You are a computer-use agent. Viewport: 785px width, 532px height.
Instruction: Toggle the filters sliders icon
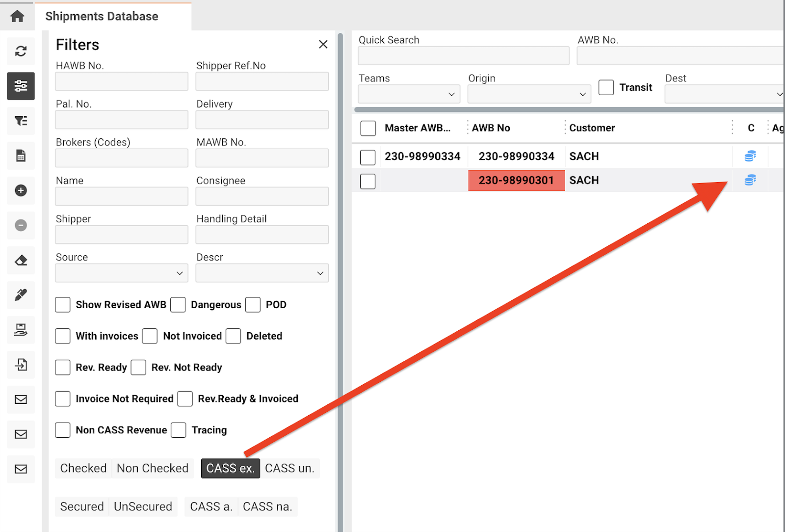21,86
